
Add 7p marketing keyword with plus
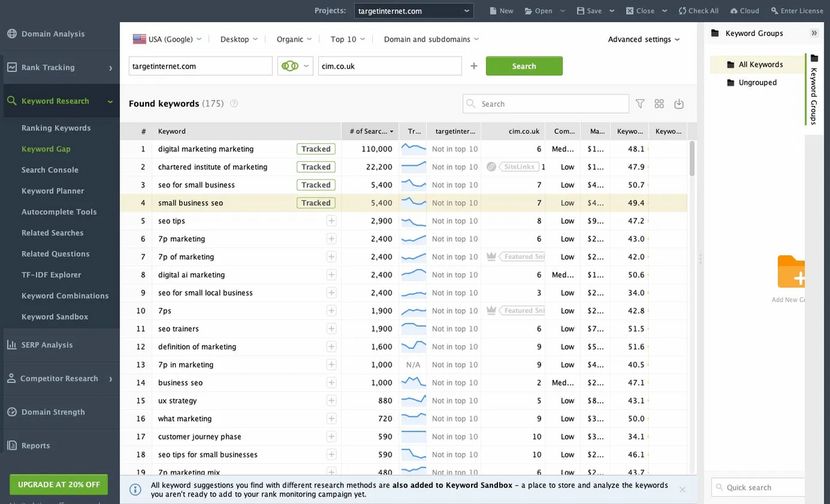point(331,239)
